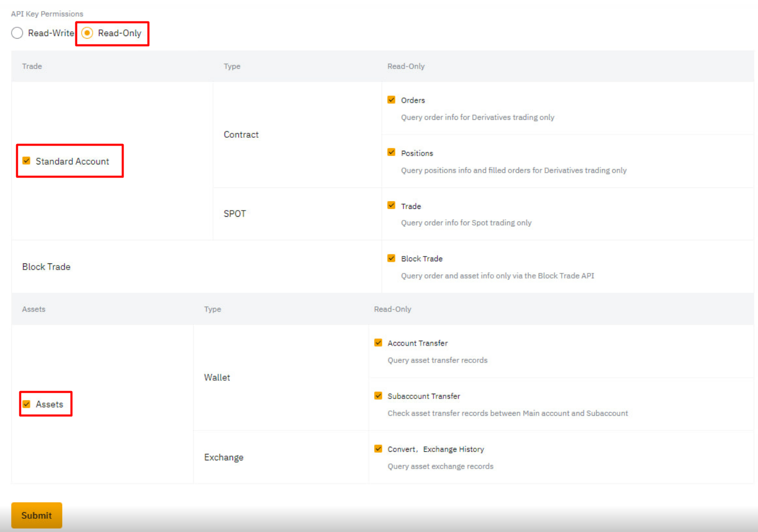The width and height of the screenshot is (758, 532).
Task: Uncheck the Block Trade permission checkbox
Action: [x=391, y=258]
